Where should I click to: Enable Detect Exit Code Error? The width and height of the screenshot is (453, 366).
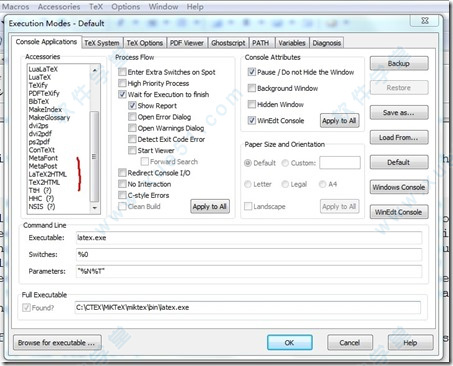coord(132,139)
